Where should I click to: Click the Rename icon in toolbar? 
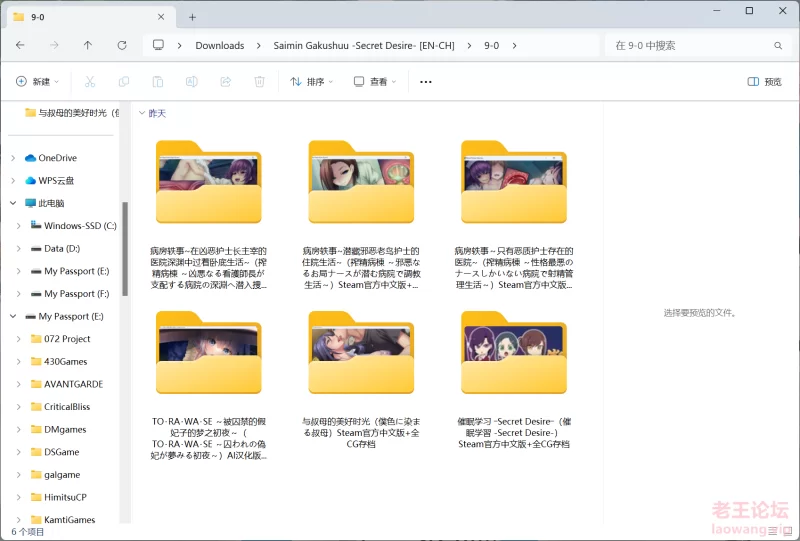(191, 82)
